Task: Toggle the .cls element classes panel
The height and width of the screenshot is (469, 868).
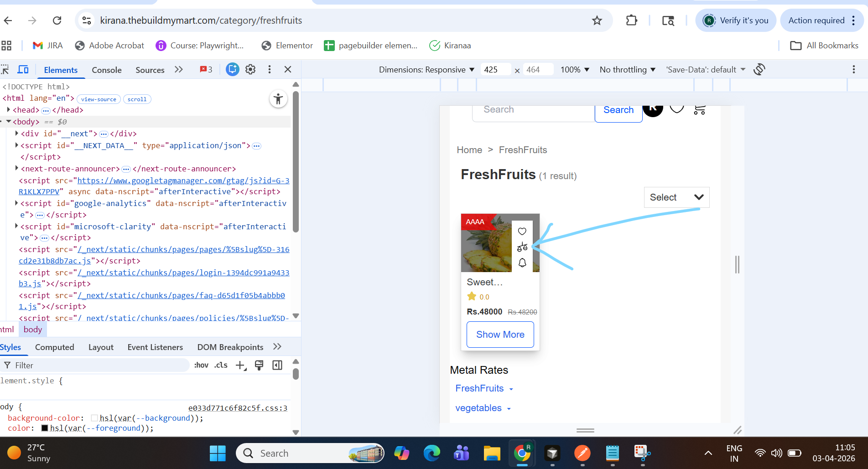Action: coord(221,365)
